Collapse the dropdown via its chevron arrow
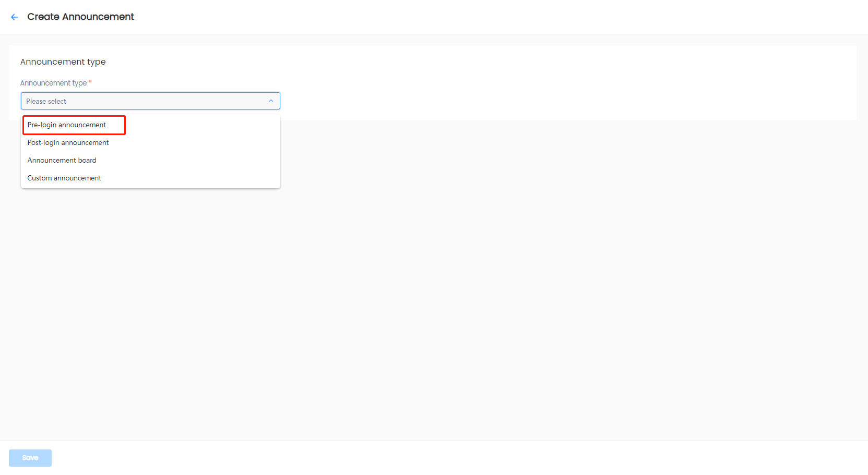 coord(271,101)
